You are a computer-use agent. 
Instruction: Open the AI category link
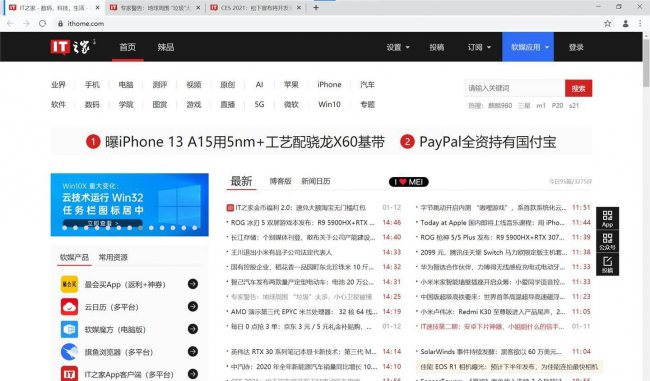(x=260, y=85)
